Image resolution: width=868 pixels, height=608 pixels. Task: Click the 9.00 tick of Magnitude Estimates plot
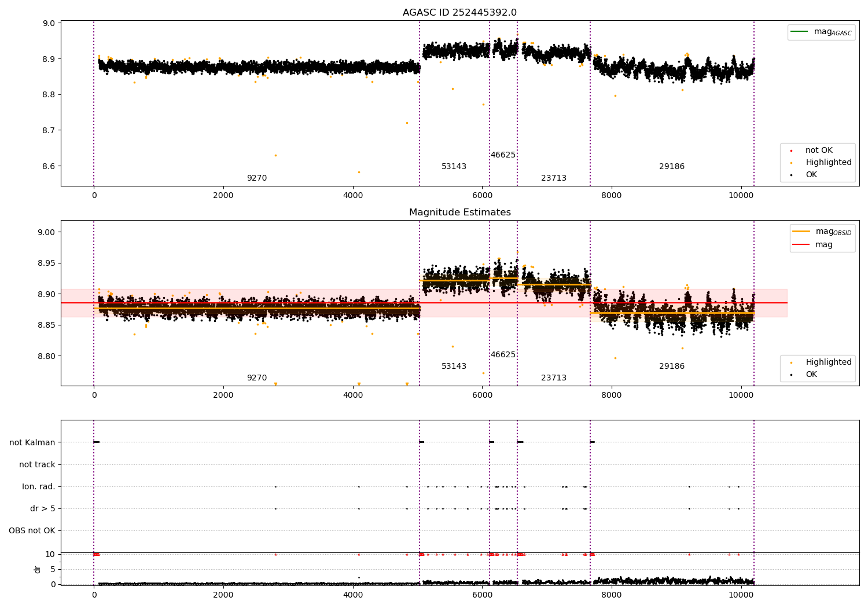click(47, 232)
